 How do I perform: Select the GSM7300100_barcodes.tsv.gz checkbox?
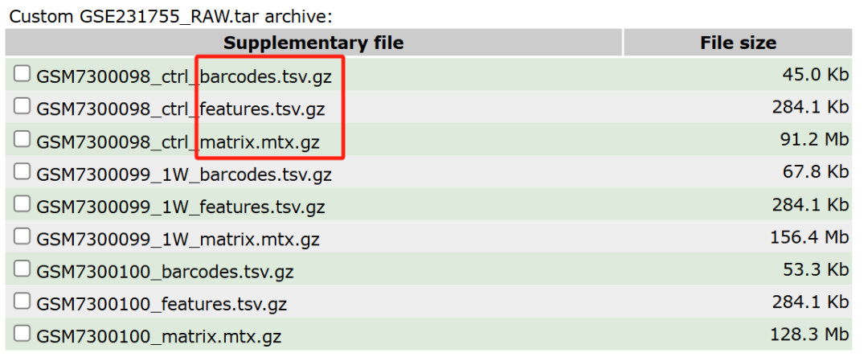(x=22, y=269)
